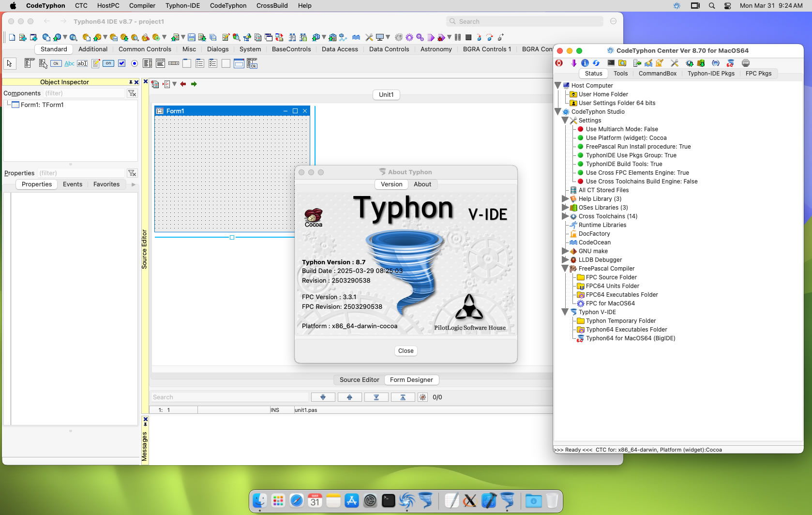
Task: Click the Pause execution icon
Action: click(x=458, y=37)
